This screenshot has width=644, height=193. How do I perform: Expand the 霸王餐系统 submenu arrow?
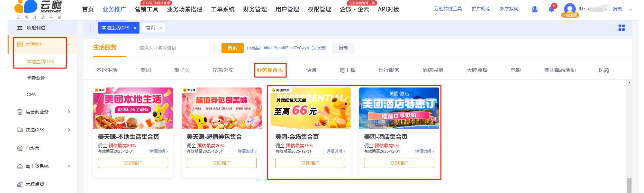[x=69, y=166]
